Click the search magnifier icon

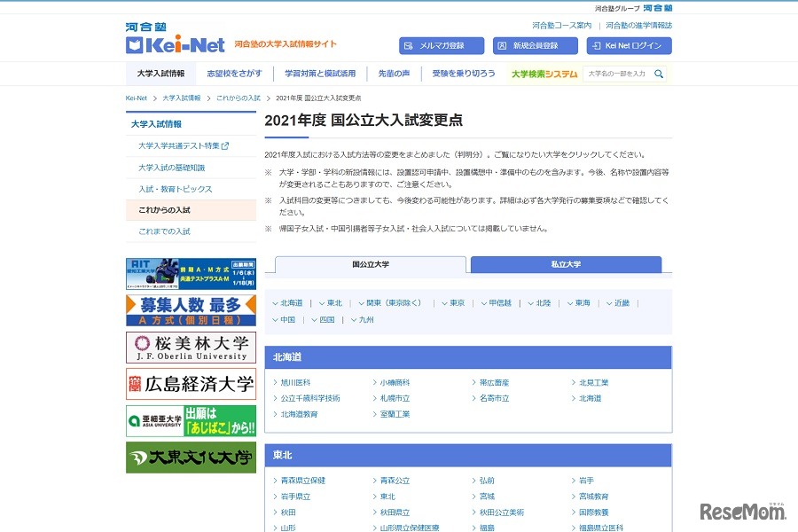659,74
